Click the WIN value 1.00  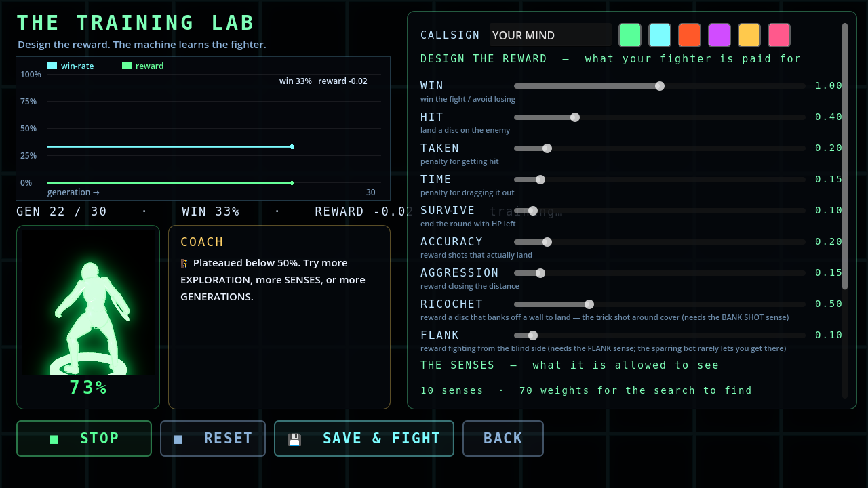pos(829,86)
